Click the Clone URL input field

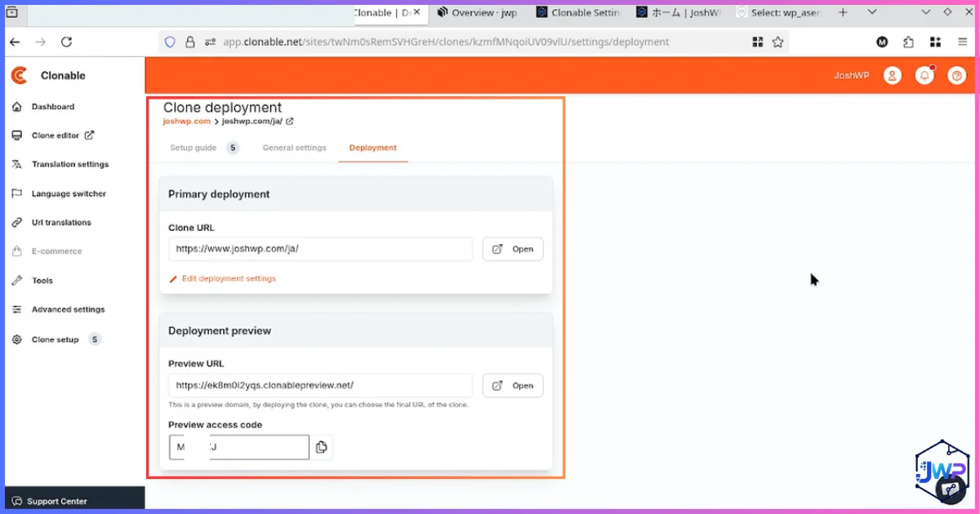(320, 249)
